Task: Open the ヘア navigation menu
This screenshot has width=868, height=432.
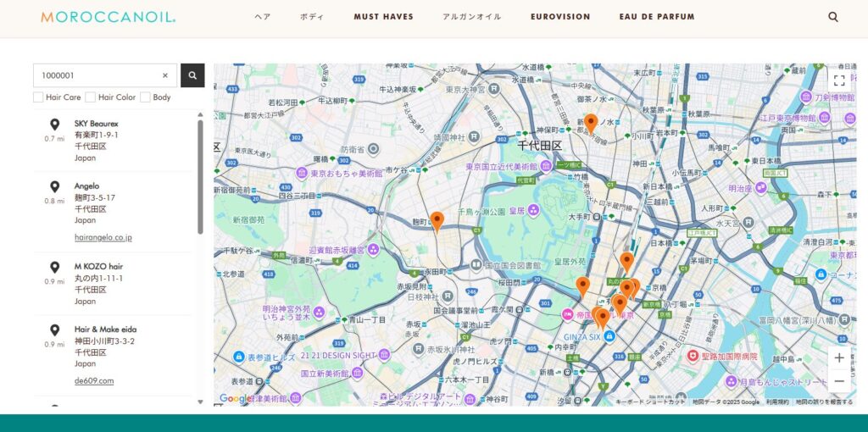Action: [263, 17]
